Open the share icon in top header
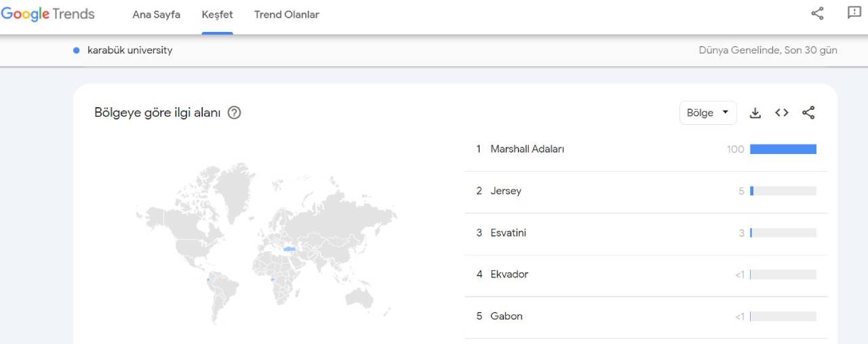The height and width of the screenshot is (344, 868). [x=818, y=13]
